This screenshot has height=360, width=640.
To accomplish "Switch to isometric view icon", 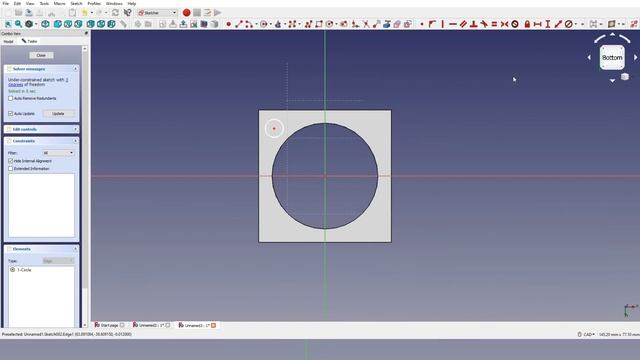I will 45,24.
